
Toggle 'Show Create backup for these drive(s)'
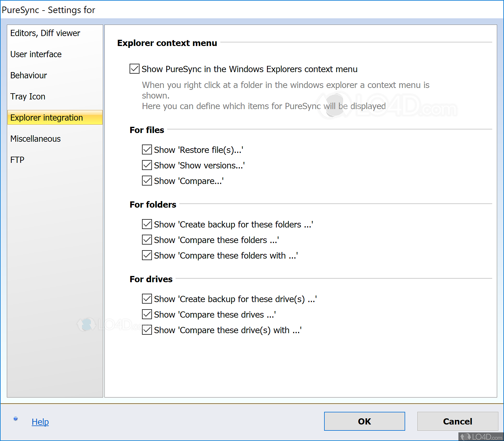(146, 299)
